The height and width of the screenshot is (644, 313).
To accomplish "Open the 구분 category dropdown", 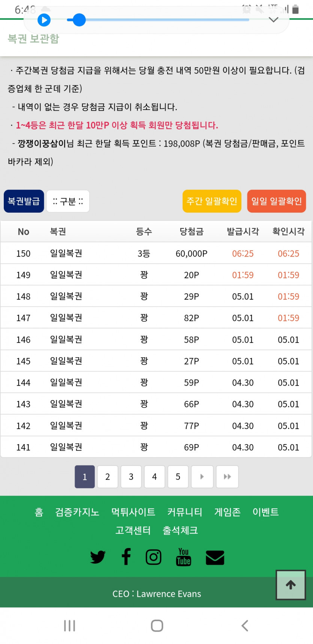I will coord(68,201).
